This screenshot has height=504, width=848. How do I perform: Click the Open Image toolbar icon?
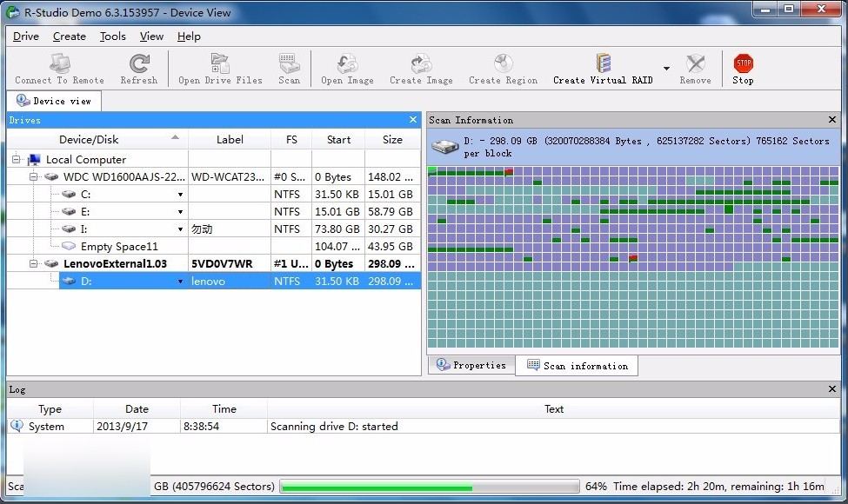point(347,63)
